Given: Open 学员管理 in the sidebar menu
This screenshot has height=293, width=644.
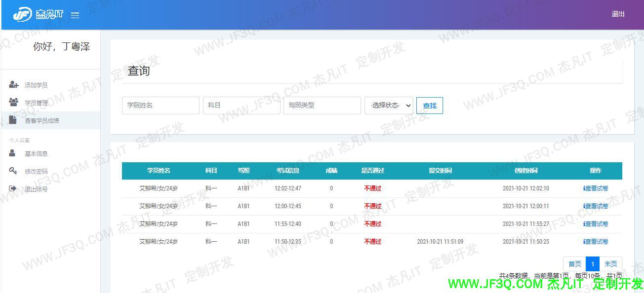Looking at the screenshot, I should (x=36, y=103).
